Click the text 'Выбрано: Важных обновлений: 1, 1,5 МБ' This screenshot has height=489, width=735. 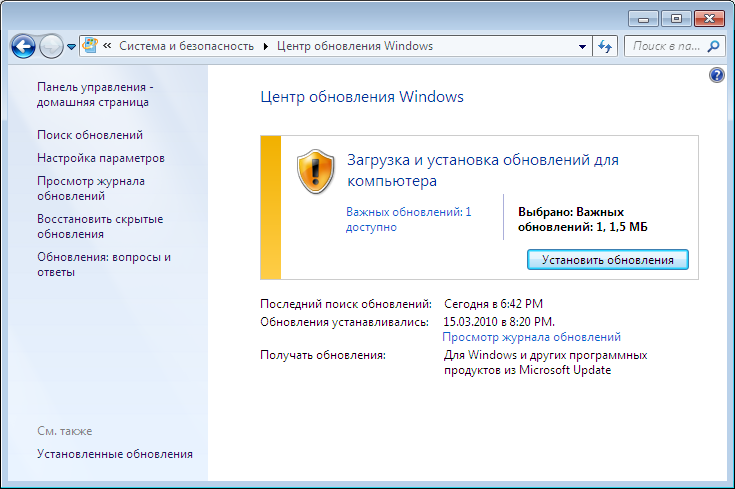583,219
